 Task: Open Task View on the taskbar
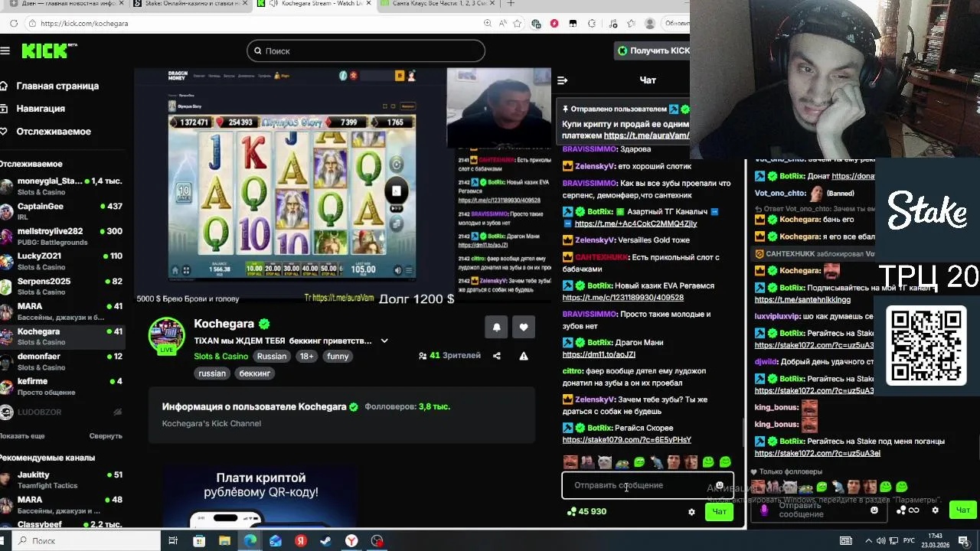tap(173, 541)
